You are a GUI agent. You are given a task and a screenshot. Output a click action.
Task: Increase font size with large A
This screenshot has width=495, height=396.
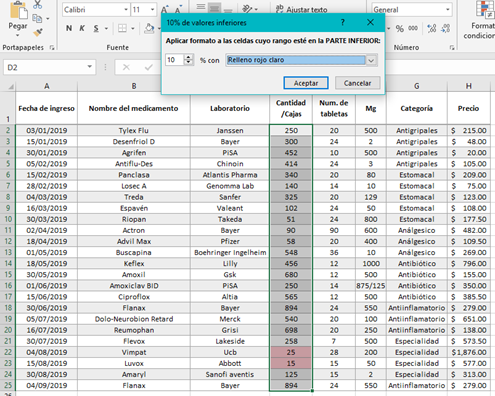coord(164,10)
